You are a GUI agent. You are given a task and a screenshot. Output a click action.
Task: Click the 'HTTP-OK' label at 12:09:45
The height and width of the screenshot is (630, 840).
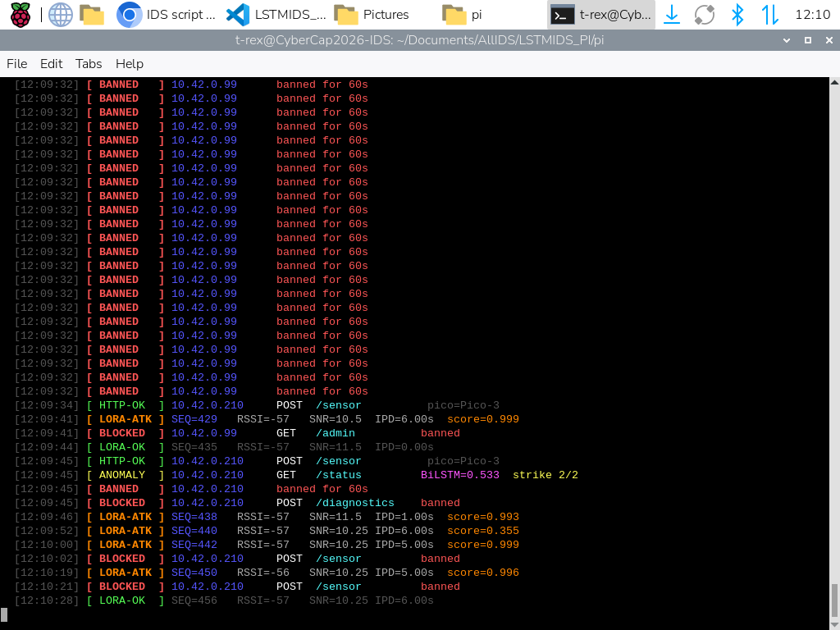click(x=122, y=461)
